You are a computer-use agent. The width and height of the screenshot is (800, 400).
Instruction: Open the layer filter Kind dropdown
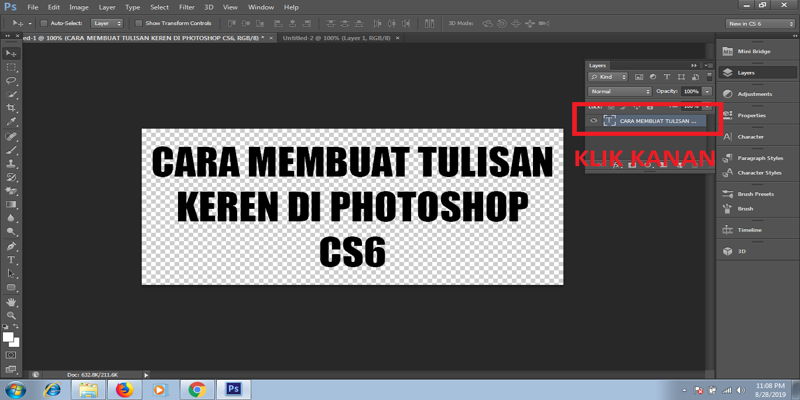(608, 77)
